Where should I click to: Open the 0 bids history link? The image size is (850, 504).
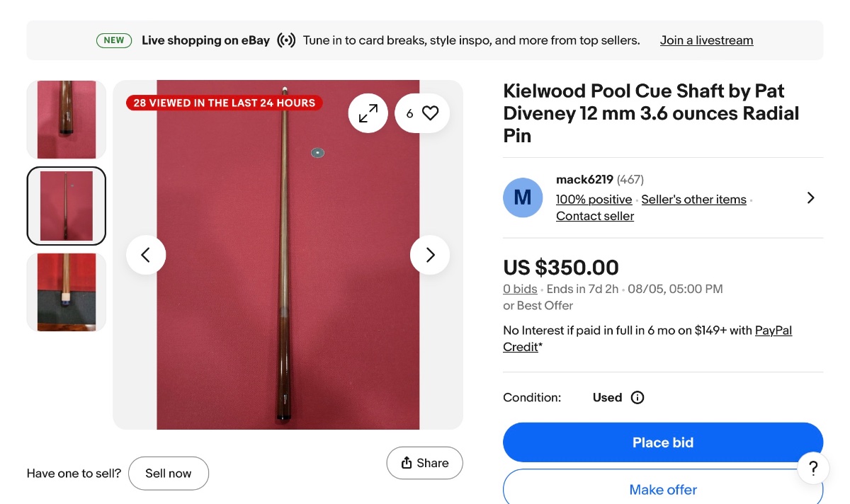coord(520,289)
